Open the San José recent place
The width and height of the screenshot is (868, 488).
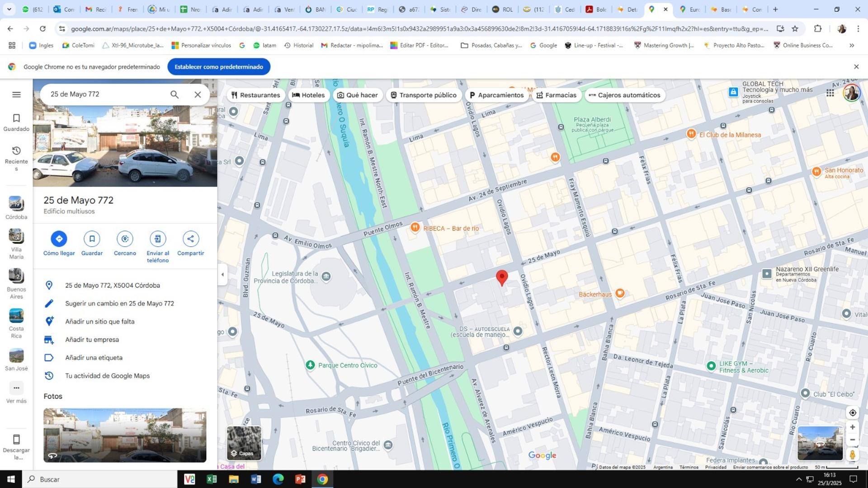(x=16, y=360)
